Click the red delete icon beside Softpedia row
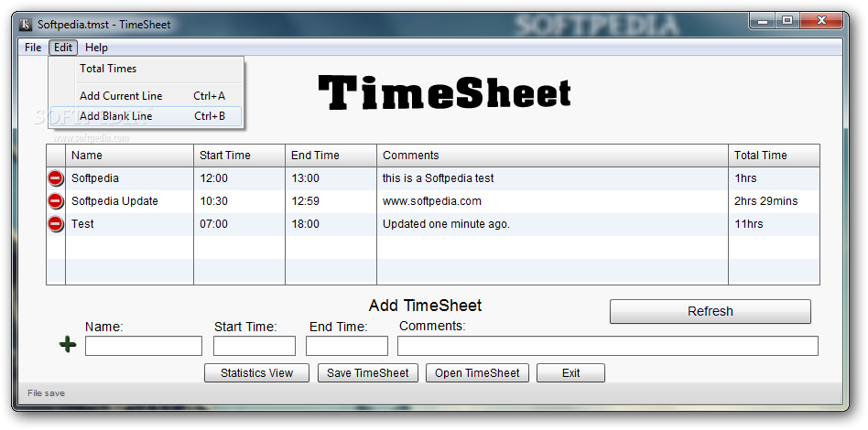Screen dimensions: 868x430 56,178
